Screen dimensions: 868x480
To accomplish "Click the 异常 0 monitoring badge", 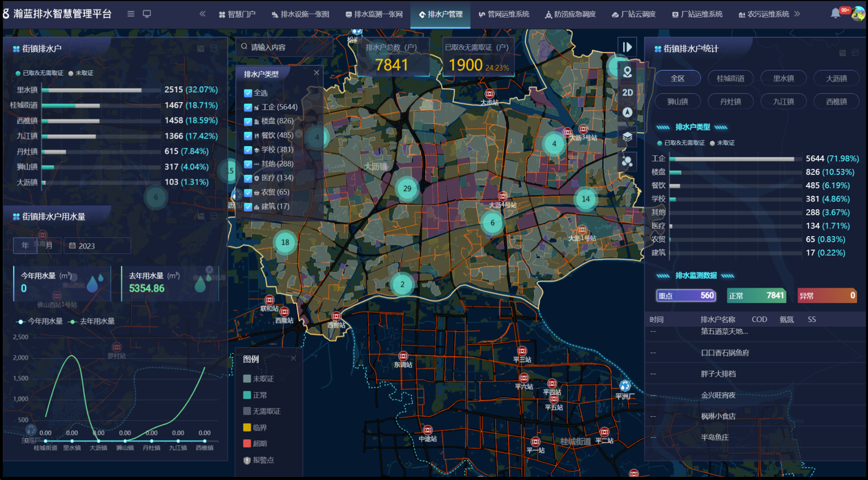I will click(x=827, y=296).
